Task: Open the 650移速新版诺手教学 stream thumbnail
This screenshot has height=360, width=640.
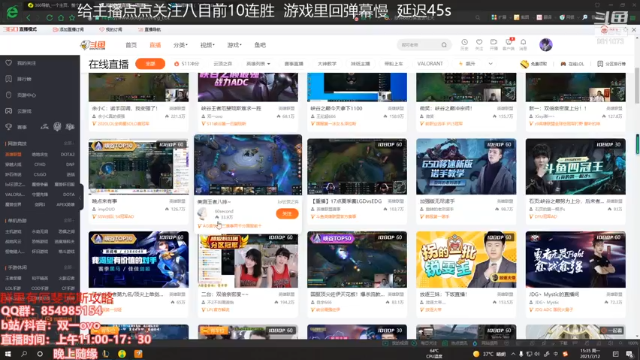Action: pos(466,167)
